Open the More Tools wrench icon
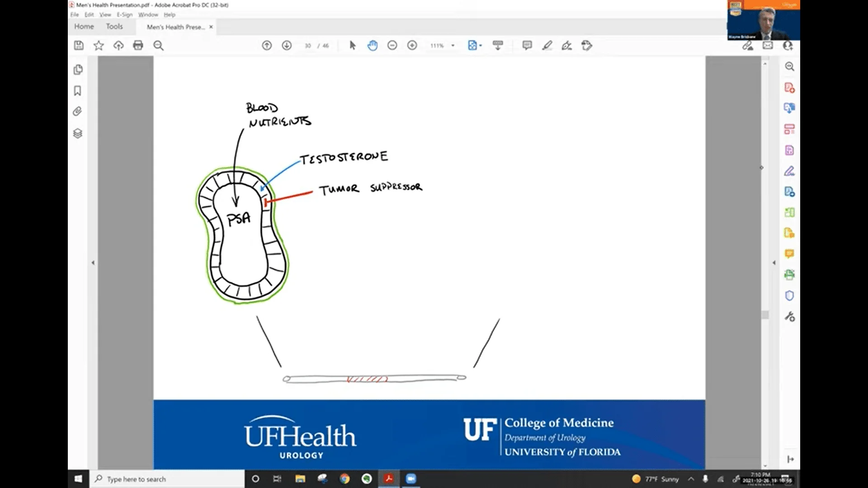 (789, 317)
